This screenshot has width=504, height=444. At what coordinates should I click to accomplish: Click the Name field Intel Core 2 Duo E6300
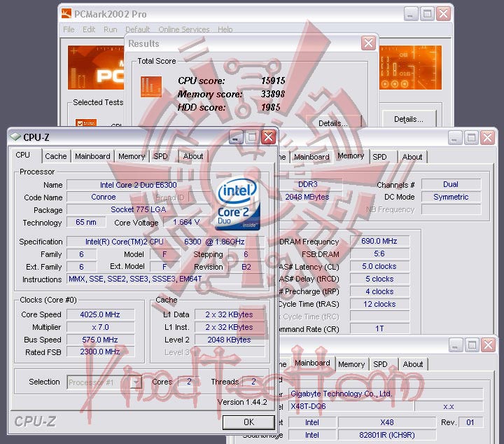[138, 185]
